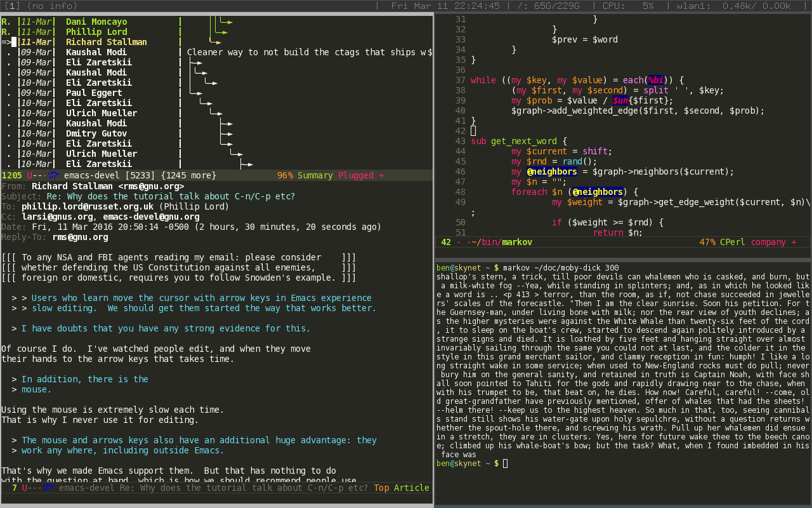Image resolution: width=812 pixels, height=508 pixels.
Task: Click line number 37 in code gutter
Action: click(x=460, y=80)
